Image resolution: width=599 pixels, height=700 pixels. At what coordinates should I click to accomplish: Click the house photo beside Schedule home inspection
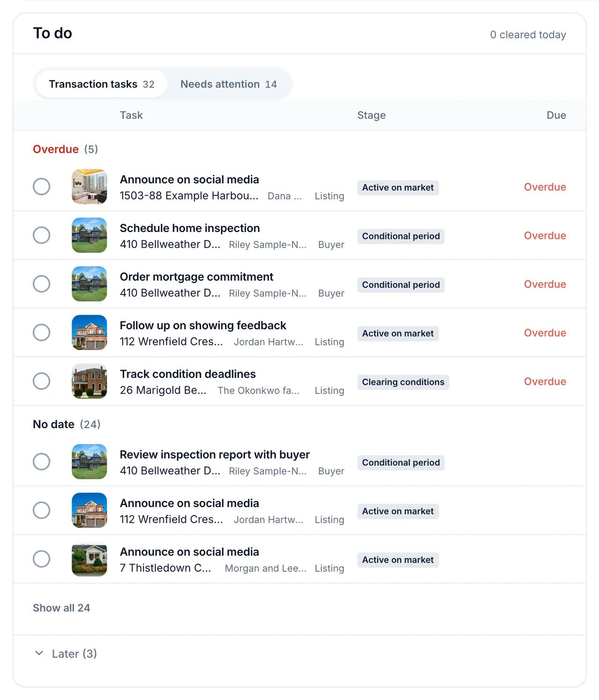tap(89, 235)
